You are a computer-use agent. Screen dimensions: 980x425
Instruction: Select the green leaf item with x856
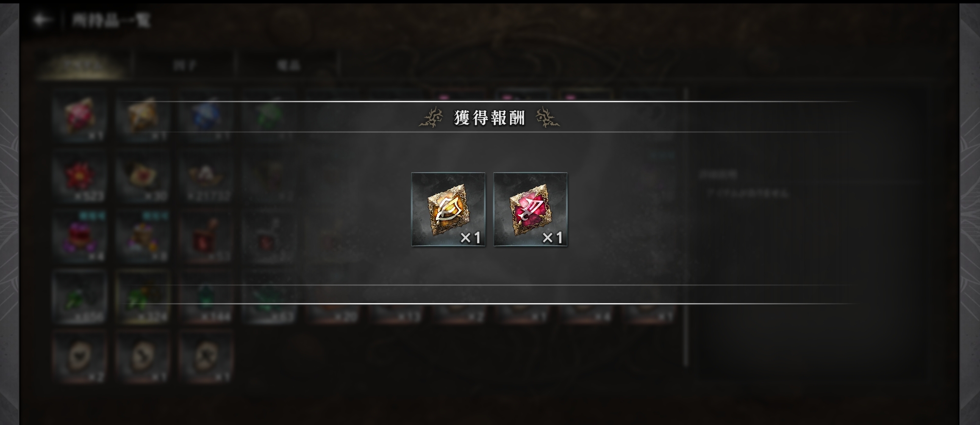(x=80, y=297)
